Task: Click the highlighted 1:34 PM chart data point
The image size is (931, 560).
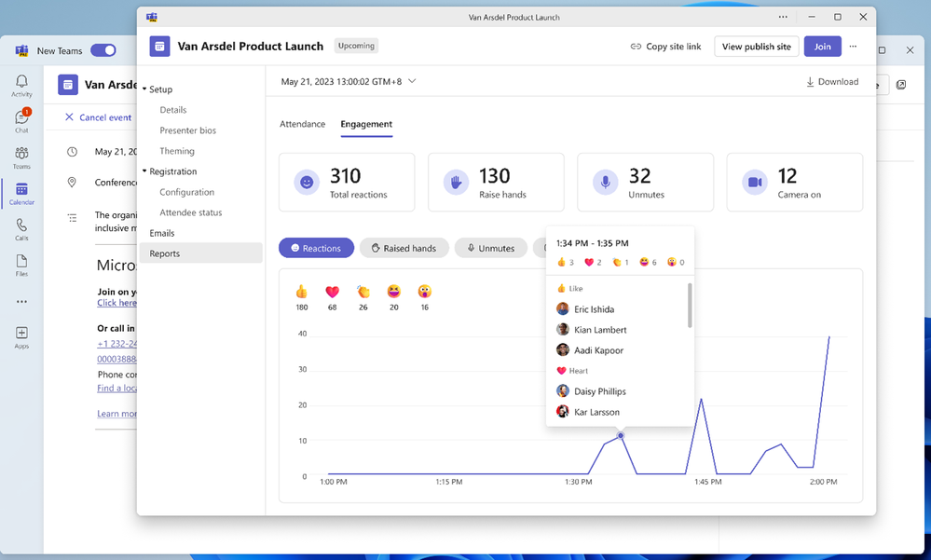Action: click(621, 435)
